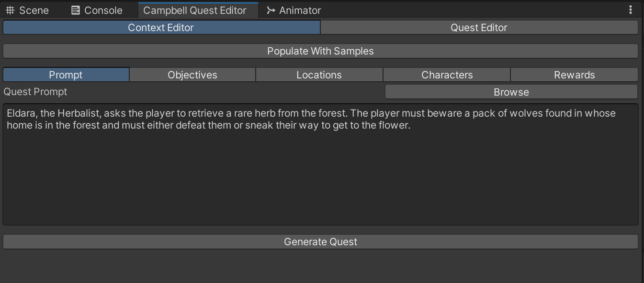This screenshot has height=283, width=644.
Task: Open the Animator window tab
Action: click(294, 10)
